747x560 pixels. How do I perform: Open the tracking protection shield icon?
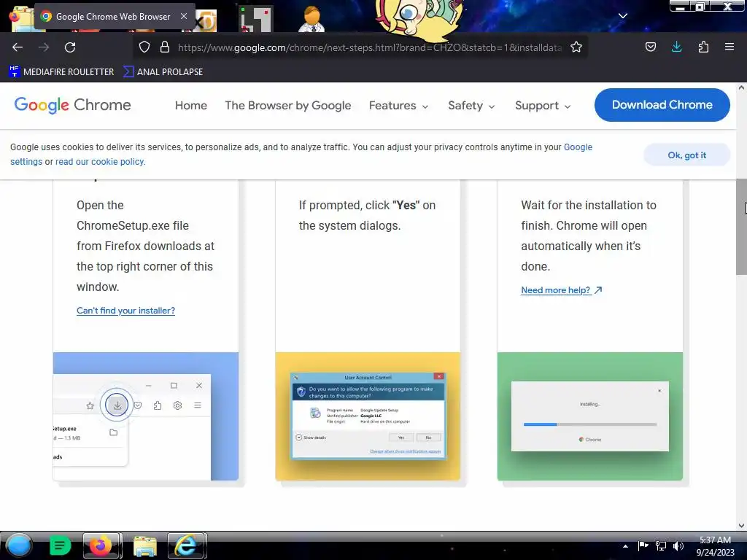(x=144, y=47)
